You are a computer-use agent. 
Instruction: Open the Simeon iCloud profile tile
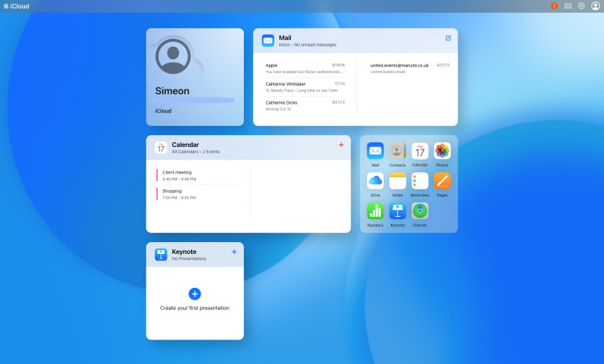195,77
